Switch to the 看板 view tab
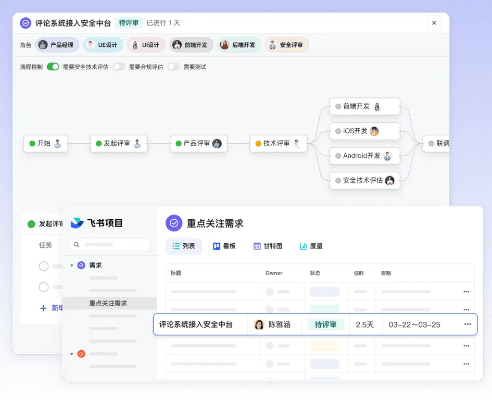 224,246
